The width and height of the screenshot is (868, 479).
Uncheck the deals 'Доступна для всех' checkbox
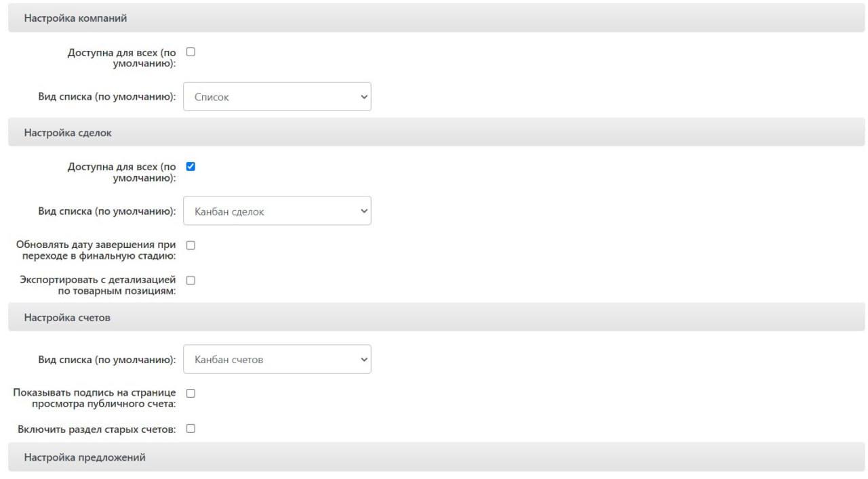(191, 166)
